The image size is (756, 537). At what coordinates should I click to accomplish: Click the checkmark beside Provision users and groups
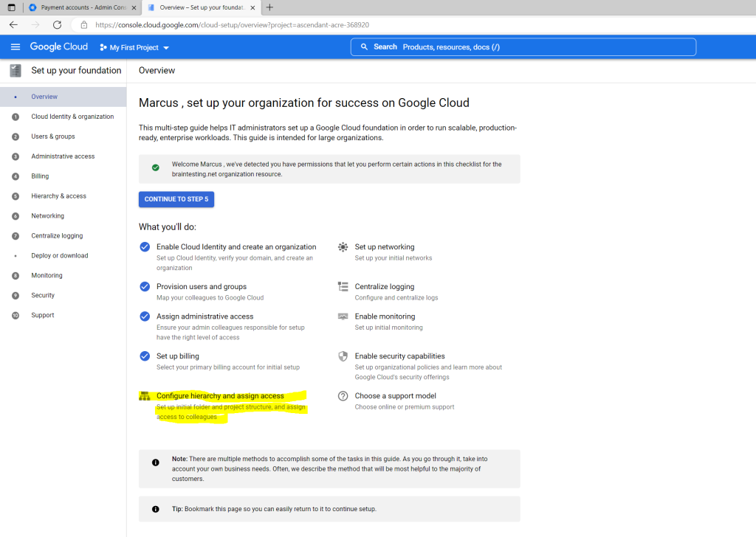click(x=145, y=286)
